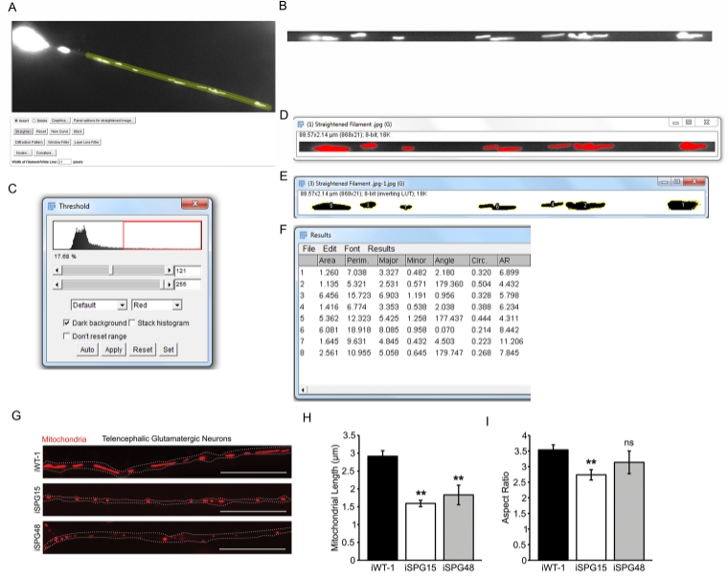Click the Results horizontal scrollbar left arrow
Viewport: 728px width, 578px height.
coord(304,390)
